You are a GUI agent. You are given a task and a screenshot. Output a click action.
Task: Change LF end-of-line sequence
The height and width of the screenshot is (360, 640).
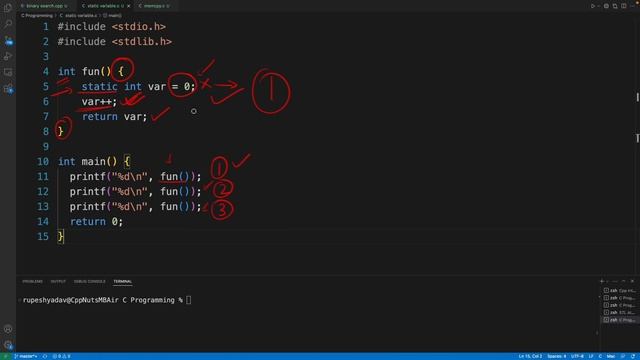tap(591, 356)
